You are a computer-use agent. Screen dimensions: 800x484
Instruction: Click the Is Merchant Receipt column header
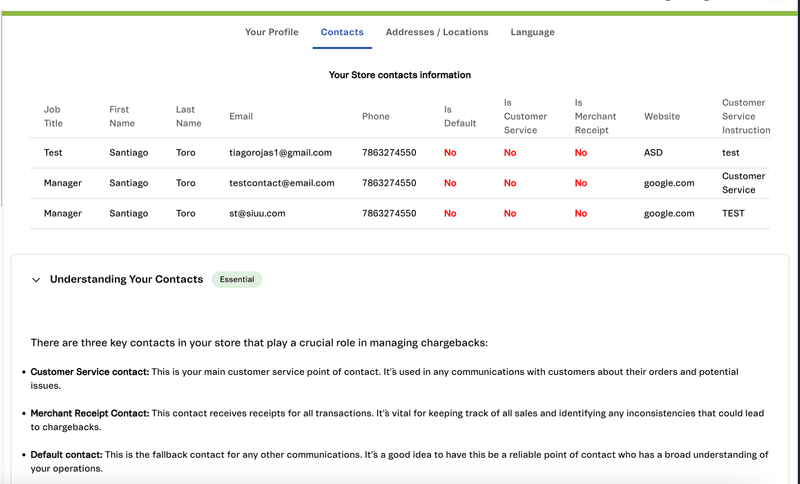[595, 116]
